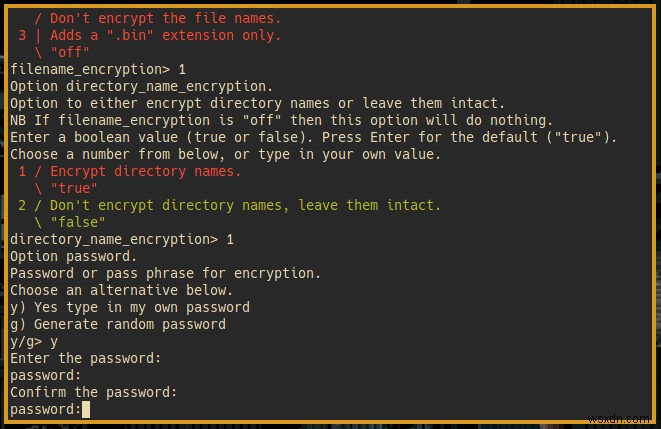Click the "Enter the password:" line
661x429 pixels.
pos(85,358)
